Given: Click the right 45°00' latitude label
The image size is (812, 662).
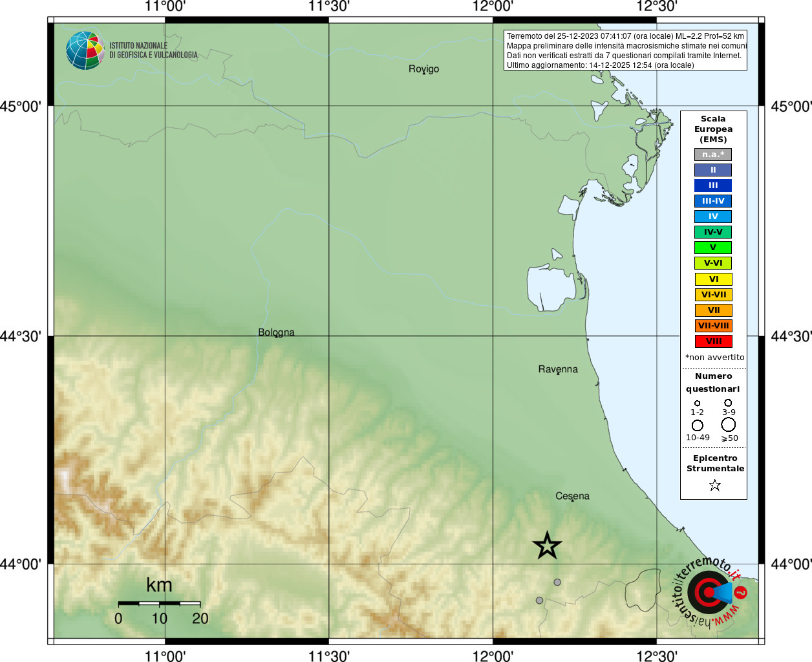Looking at the screenshot, I should point(791,106).
